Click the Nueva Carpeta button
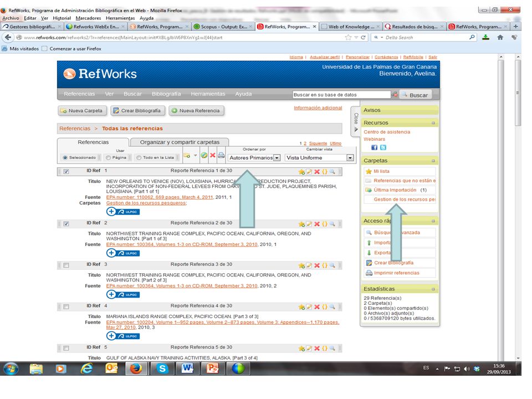This screenshot has height=399, width=532. (82, 111)
